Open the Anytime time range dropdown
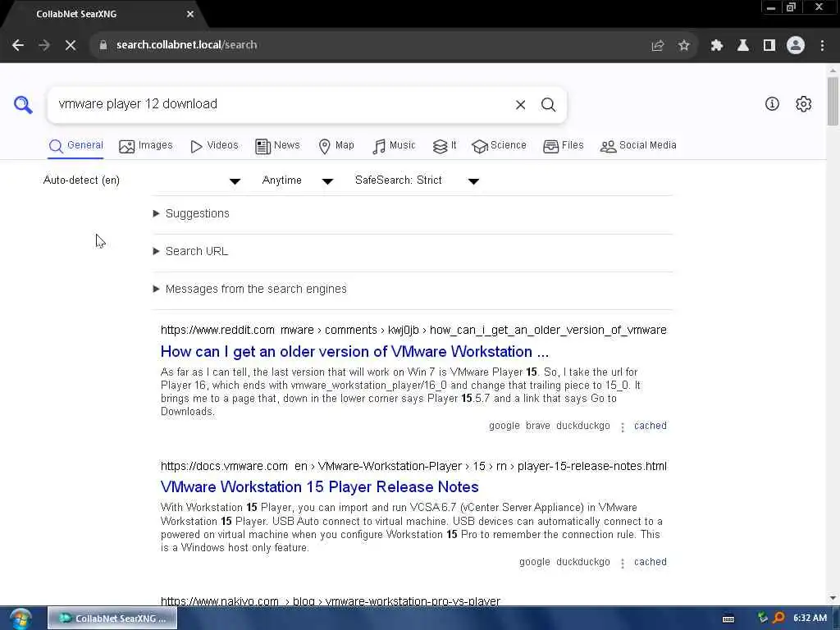 point(298,180)
